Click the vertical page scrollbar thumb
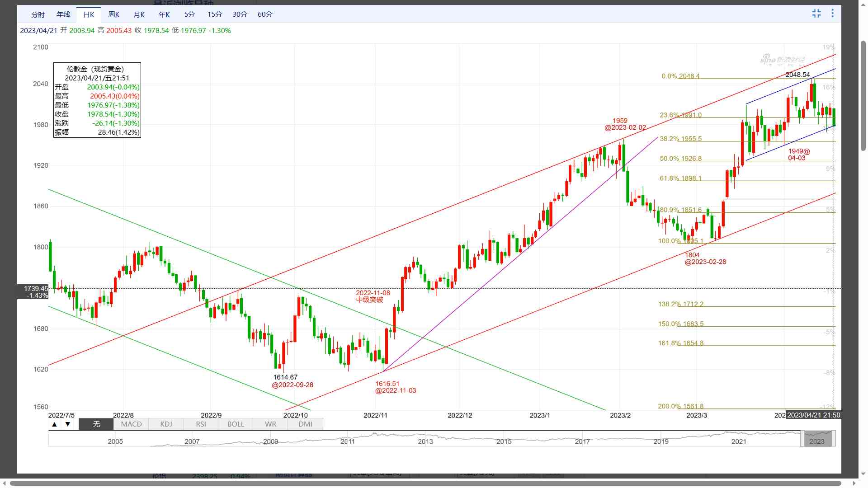The width and height of the screenshot is (868, 488). (x=863, y=96)
